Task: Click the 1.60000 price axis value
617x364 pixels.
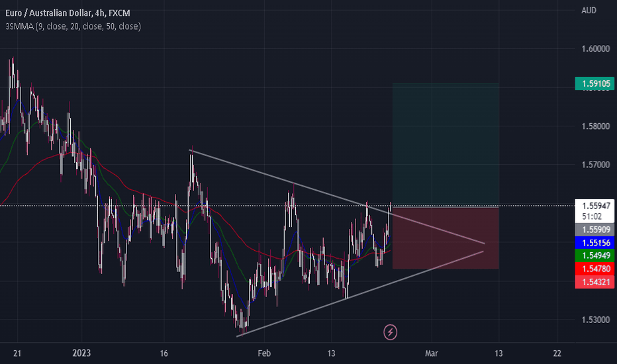Action: (x=596, y=49)
